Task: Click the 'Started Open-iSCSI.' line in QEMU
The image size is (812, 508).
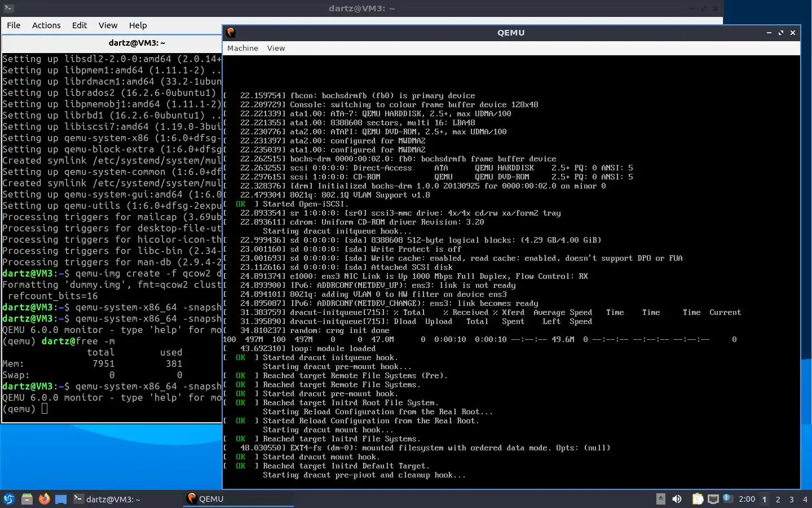Action: click(286, 204)
